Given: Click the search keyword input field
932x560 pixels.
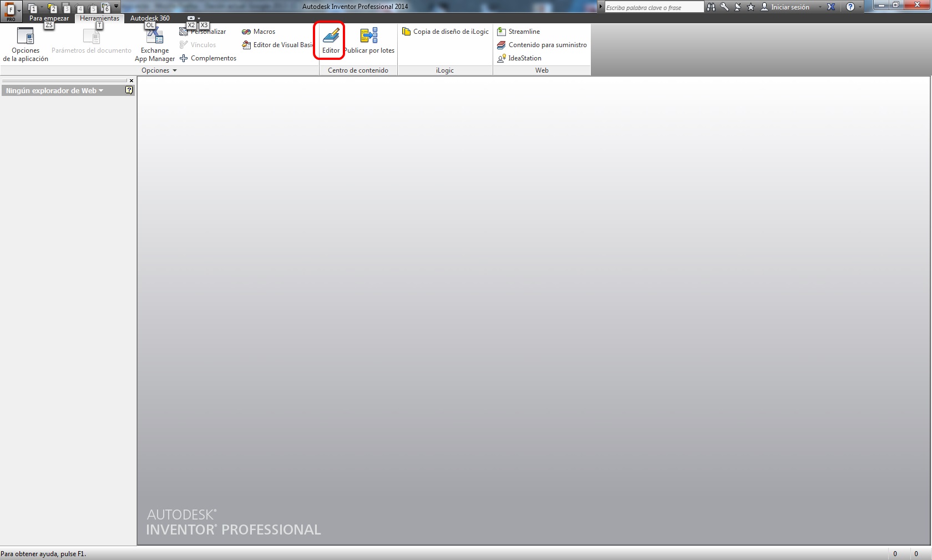Looking at the screenshot, I should (x=654, y=7).
